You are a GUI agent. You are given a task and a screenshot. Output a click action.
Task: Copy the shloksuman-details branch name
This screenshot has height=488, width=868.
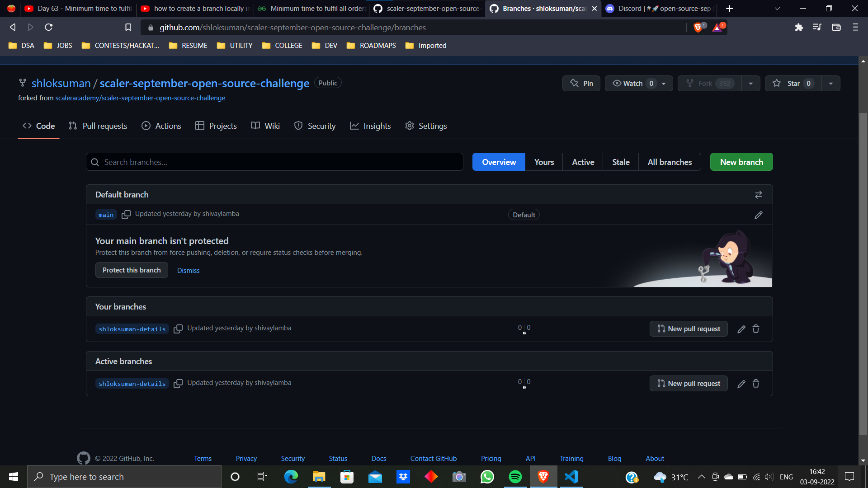[178, 329]
